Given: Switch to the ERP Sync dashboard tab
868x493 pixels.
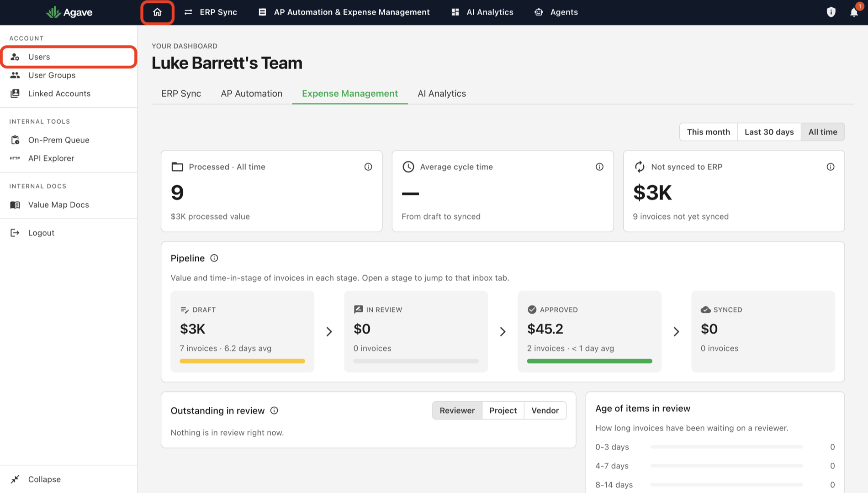Looking at the screenshot, I should [x=181, y=94].
